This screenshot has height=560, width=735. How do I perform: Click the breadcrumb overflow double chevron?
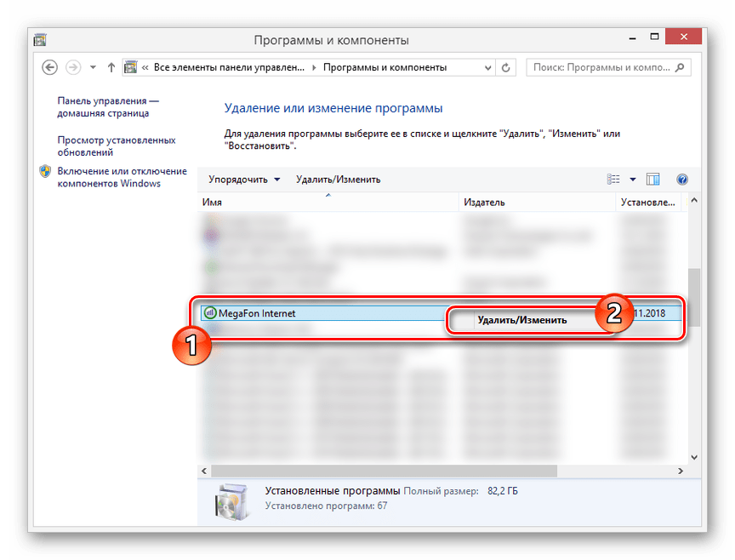point(145,67)
